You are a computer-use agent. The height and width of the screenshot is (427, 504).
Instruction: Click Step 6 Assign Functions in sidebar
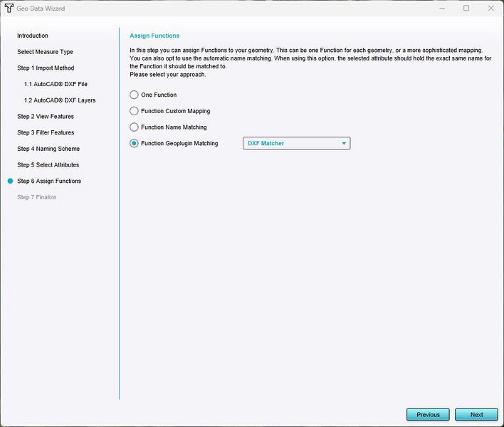pos(49,181)
